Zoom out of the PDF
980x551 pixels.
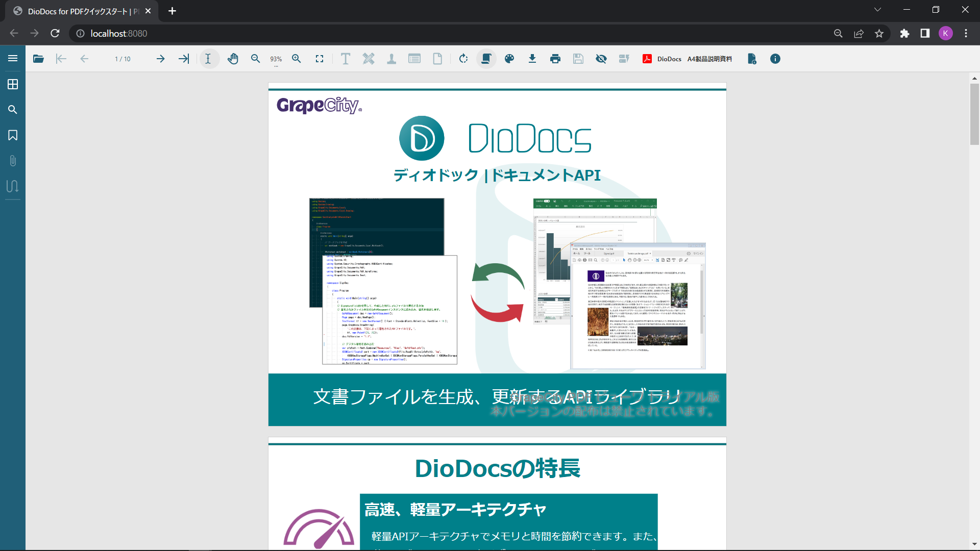click(256, 59)
